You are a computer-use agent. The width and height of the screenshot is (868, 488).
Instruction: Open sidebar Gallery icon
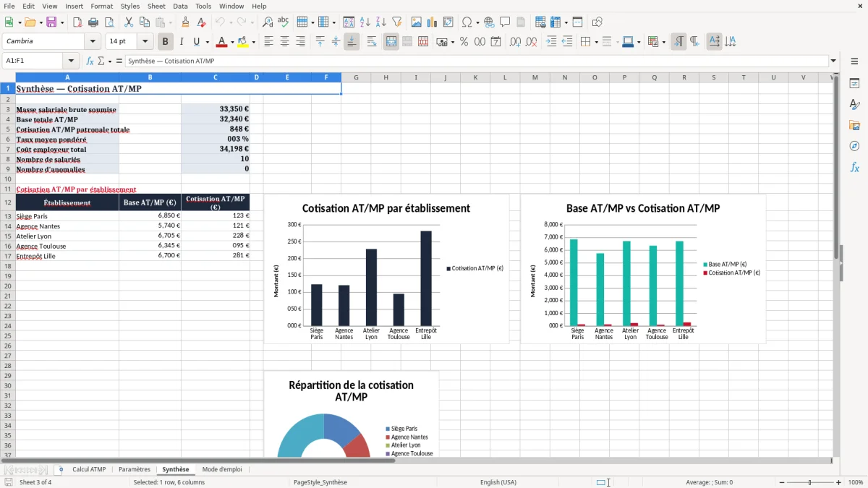(854, 125)
